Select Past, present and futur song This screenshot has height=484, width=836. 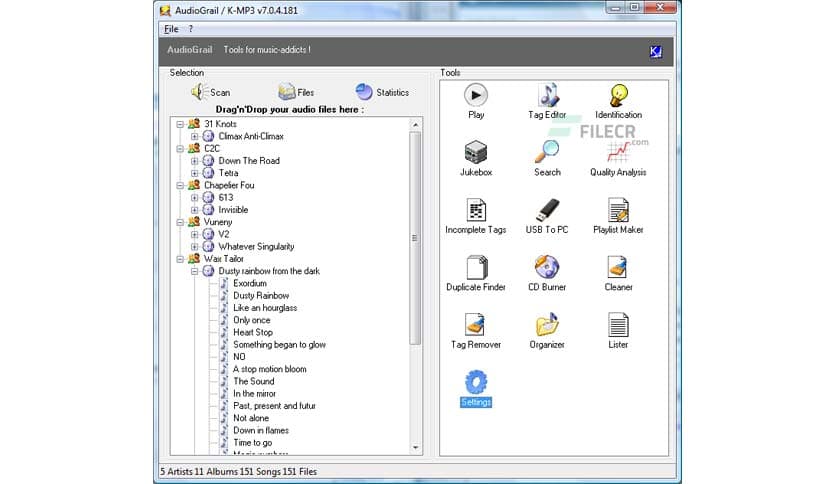click(x=275, y=406)
